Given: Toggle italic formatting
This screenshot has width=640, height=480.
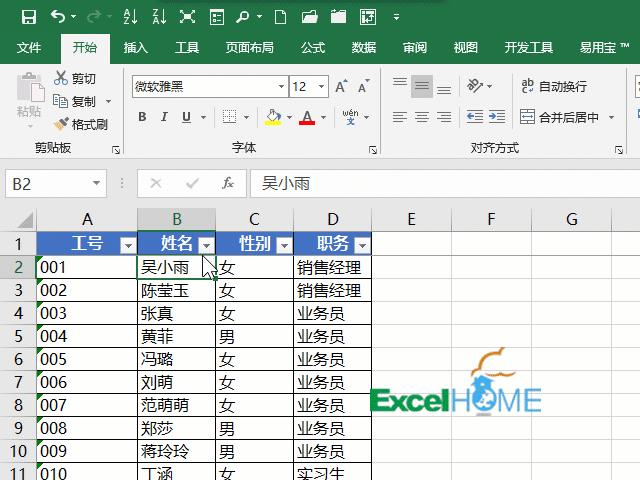Looking at the screenshot, I should (164, 117).
